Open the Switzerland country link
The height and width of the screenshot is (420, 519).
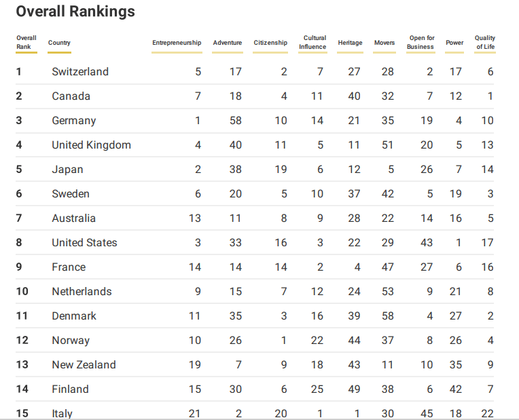coord(80,72)
